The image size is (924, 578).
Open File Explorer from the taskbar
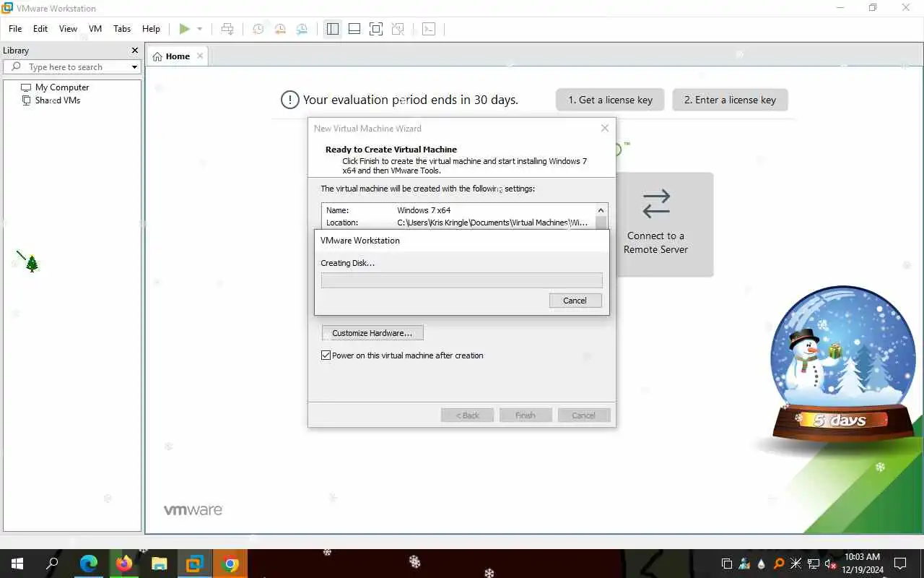point(159,564)
